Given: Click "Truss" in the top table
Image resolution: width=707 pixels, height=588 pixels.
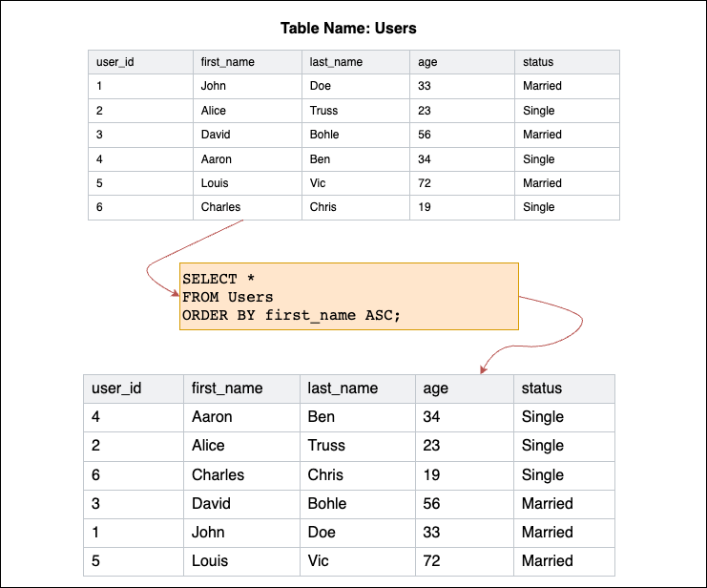Looking at the screenshot, I should (x=323, y=111).
